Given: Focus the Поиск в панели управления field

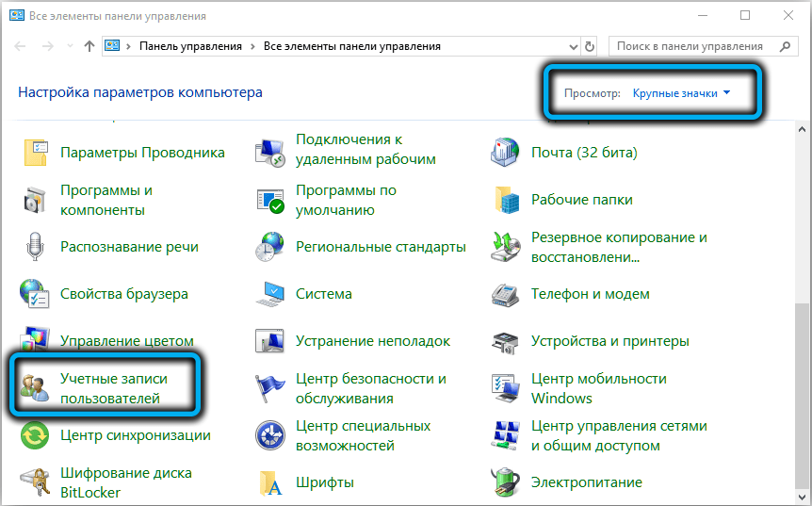Looking at the screenshot, I should click(704, 46).
